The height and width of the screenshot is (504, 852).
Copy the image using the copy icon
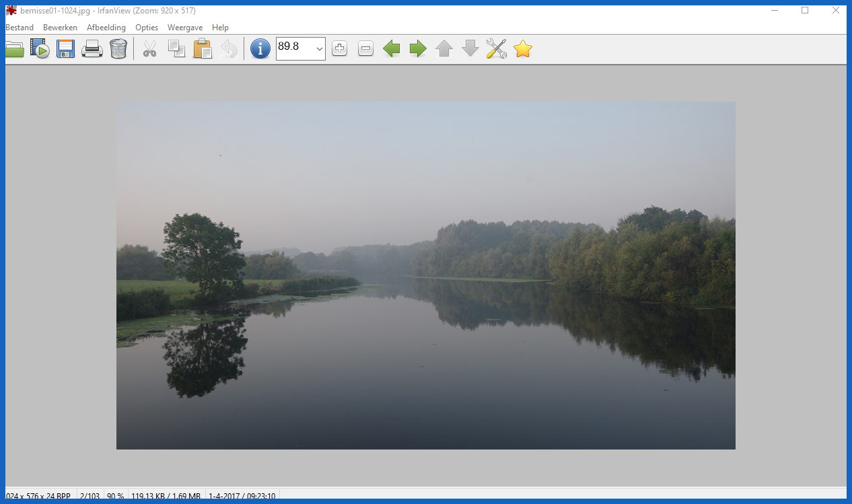(176, 49)
